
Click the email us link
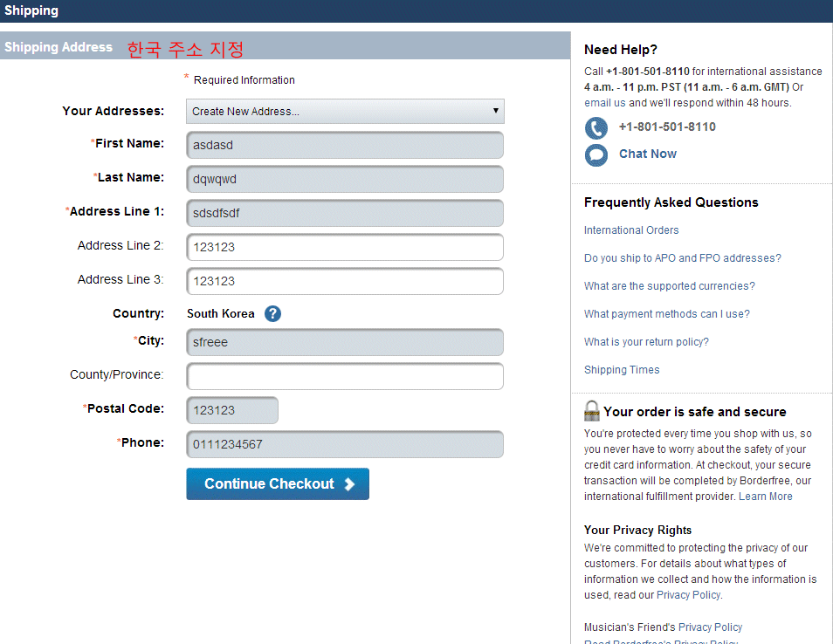click(x=604, y=103)
